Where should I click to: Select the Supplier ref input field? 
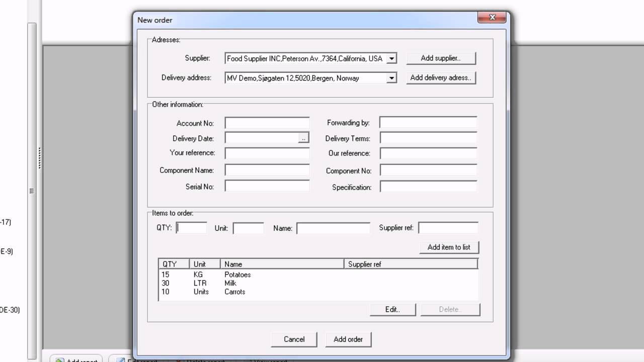448,228
